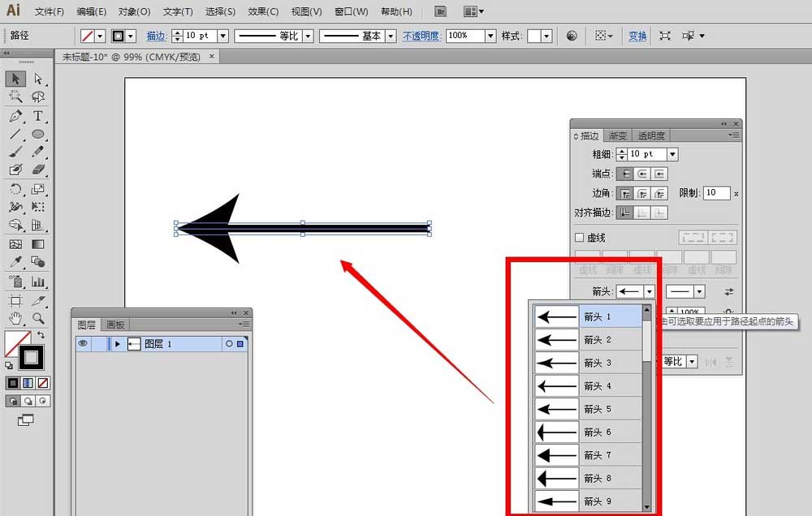The height and width of the screenshot is (516, 812).
Task: Select the Zoom tool
Action: pyautogui.click(x=38, y=318)
